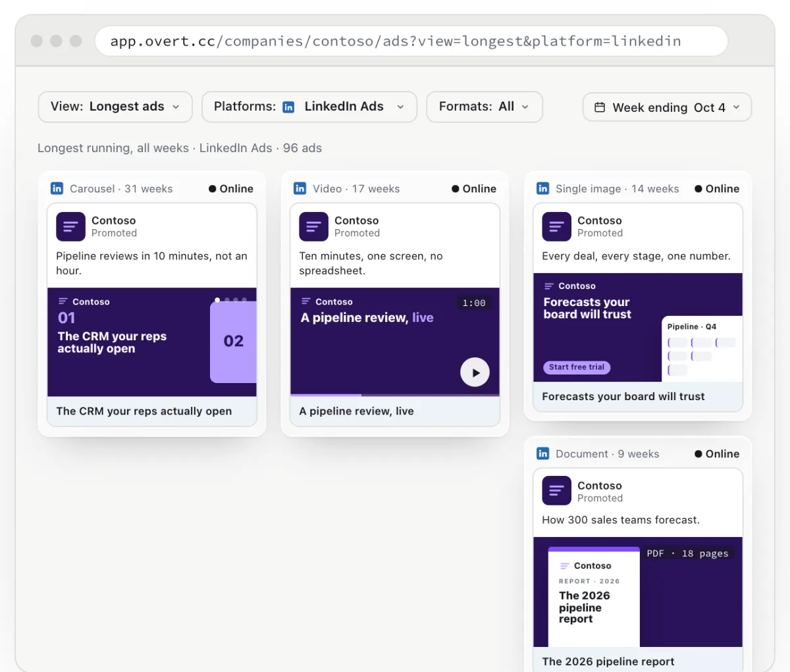Click 'Forecasts your board will trust' caption
Screen dimensions: 790x672
pyautogui.click(x=623, y=396)
